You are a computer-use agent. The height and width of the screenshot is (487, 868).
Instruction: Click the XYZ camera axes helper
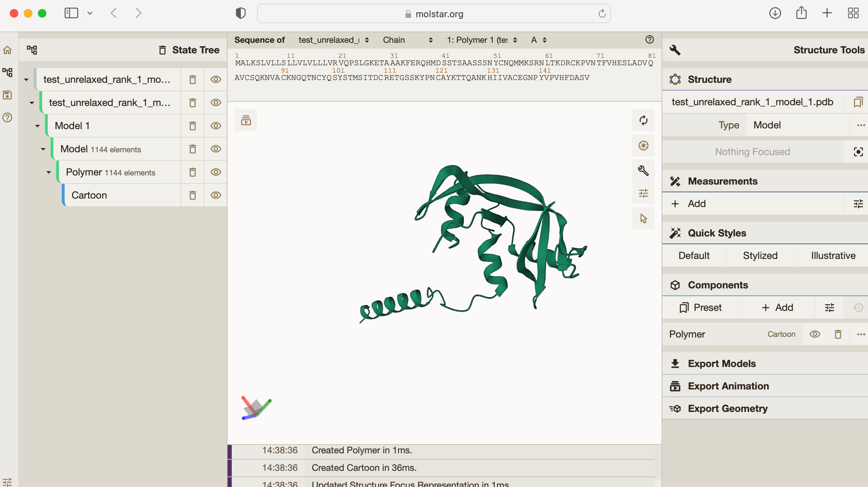(256, 408)
